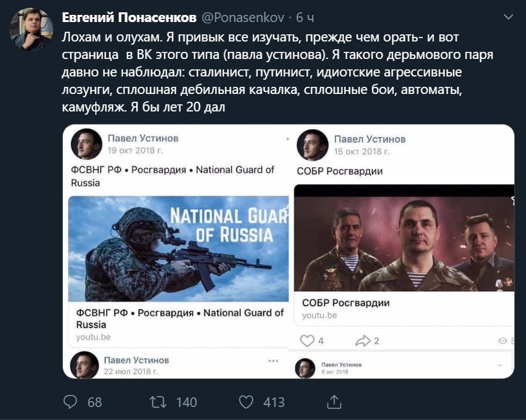The width and height of the screenshot is (526, 420).
Task: Click Павел Устинов avatar on 15 окт post
Action: pos(312,144)
